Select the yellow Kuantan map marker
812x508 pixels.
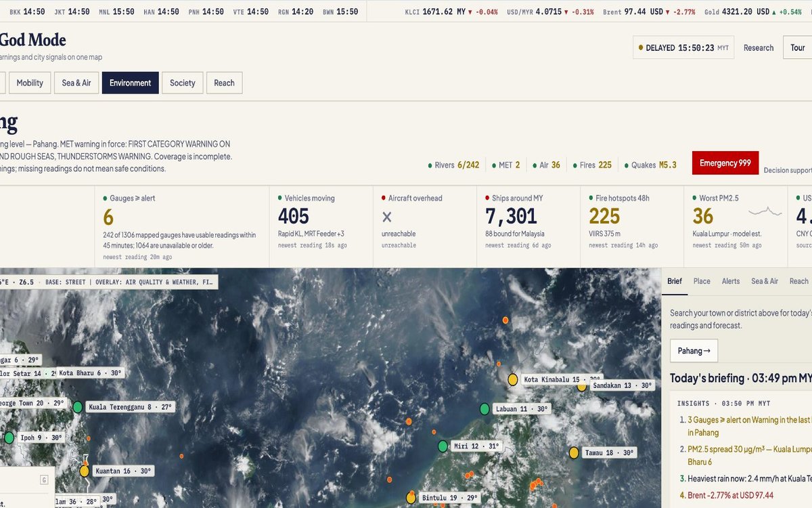click(84, 471)
